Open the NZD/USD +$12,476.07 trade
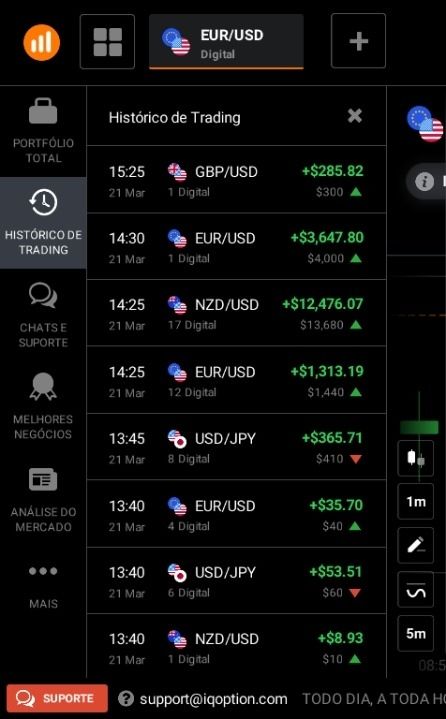 (237, 313)
